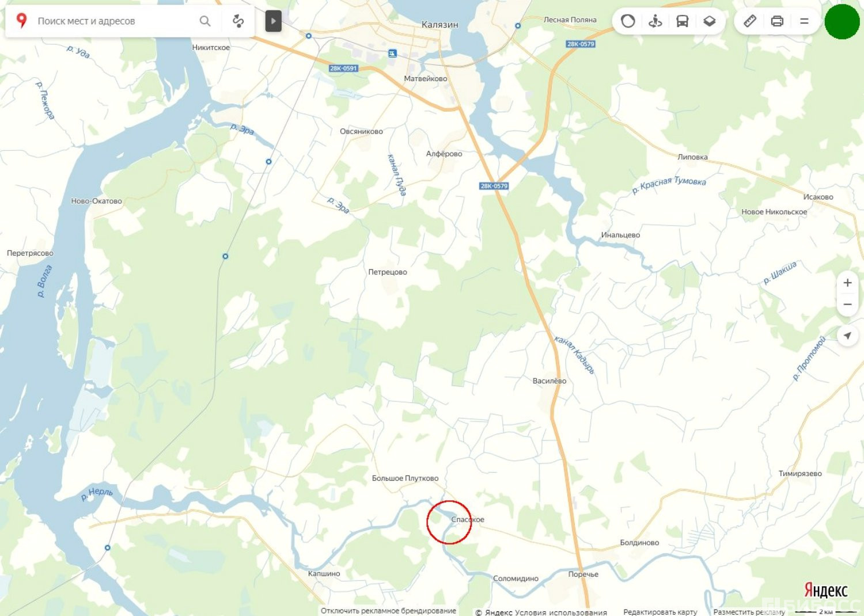Click the green profile avatar
Viewport: 864px width, 616px height.
click(842, 21)
